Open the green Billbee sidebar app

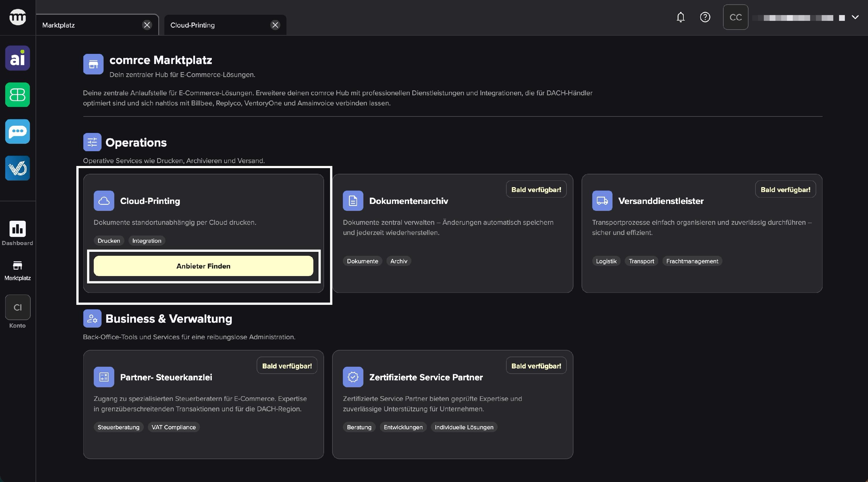[x=18, y=95]
